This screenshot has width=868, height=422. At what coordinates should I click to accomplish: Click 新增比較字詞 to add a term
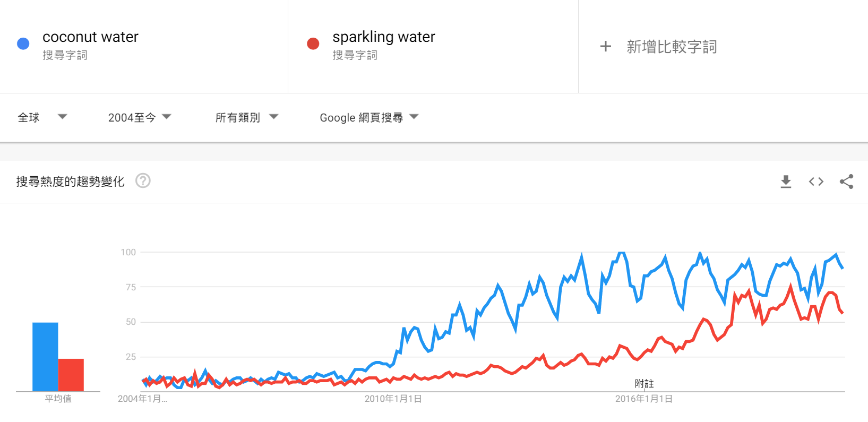(x=671, y=47)
